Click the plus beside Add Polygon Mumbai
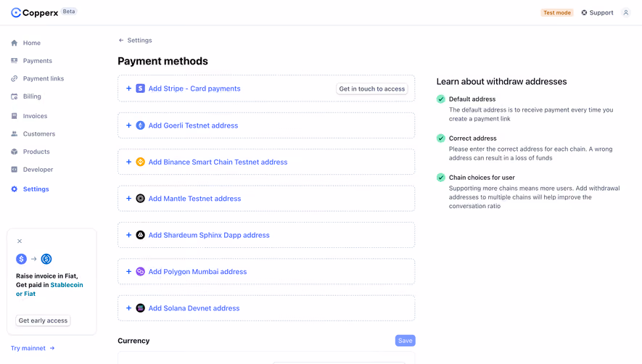The width and height of the screenshot is (642, 364). coord(128,271)
